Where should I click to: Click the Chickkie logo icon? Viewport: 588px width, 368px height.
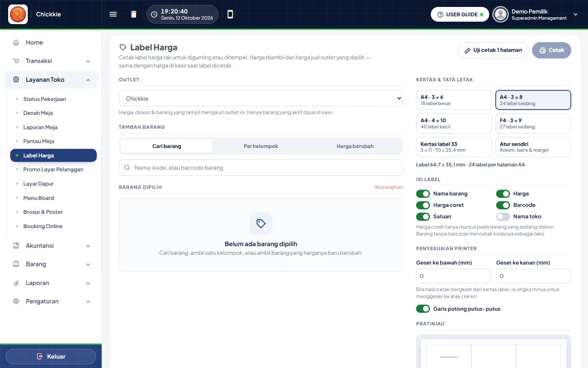pos(18,14)
